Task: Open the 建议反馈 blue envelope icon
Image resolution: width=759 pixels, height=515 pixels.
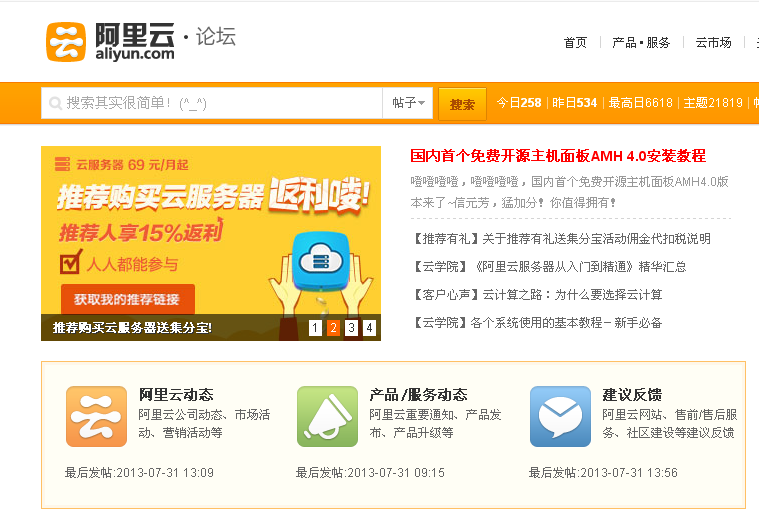Action: click(x=560, y=416)
